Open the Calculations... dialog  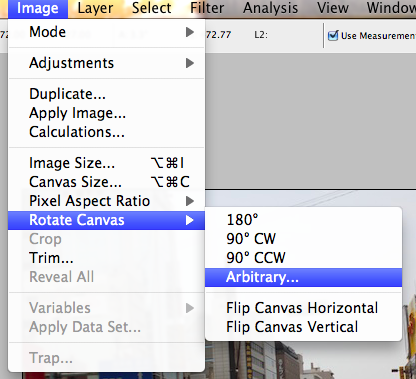[x=106, y=132]
